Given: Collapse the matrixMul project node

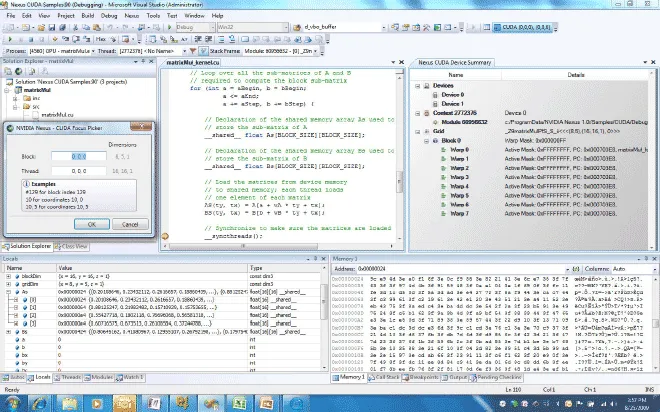Looking at the screenshot, I should (x=7, y=90).
